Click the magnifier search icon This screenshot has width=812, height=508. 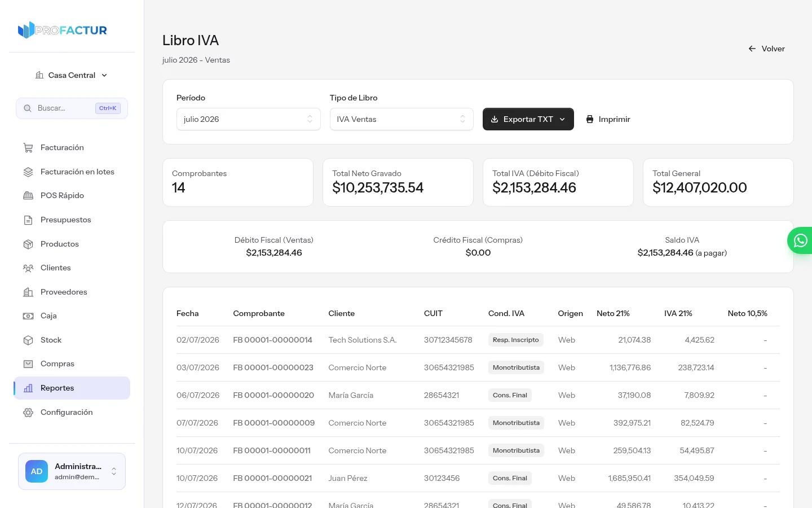[x=28, y=108]
